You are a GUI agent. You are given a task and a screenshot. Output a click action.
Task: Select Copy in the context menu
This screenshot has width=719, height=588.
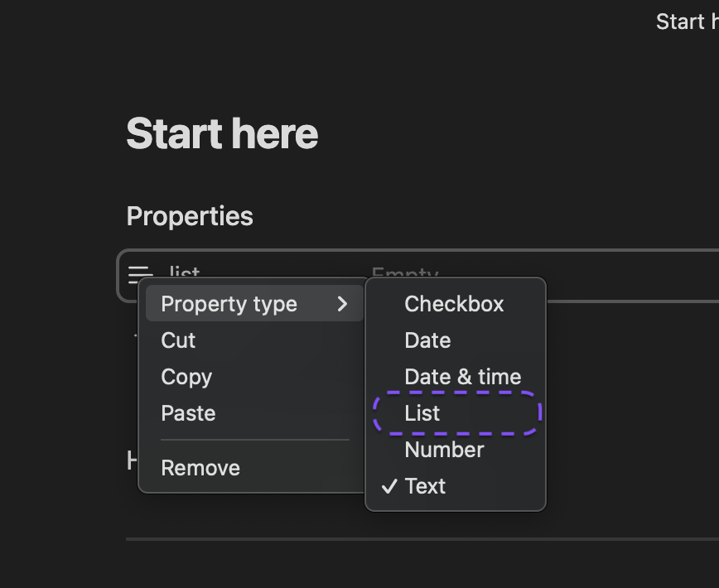coord(186,377)
